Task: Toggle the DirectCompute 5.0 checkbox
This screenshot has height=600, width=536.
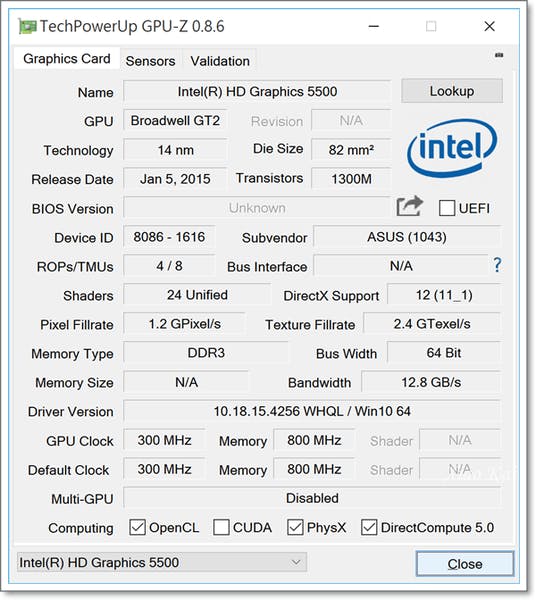Action: pyautogui.click(x=369, y=527)
